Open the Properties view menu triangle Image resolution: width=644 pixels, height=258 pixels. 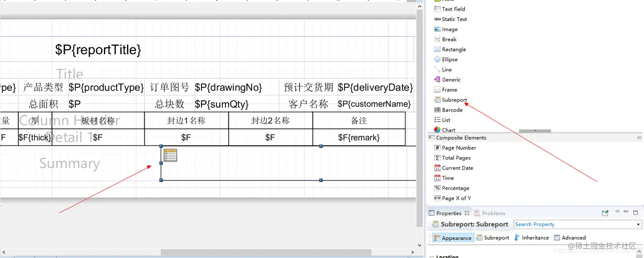(617, 212)
